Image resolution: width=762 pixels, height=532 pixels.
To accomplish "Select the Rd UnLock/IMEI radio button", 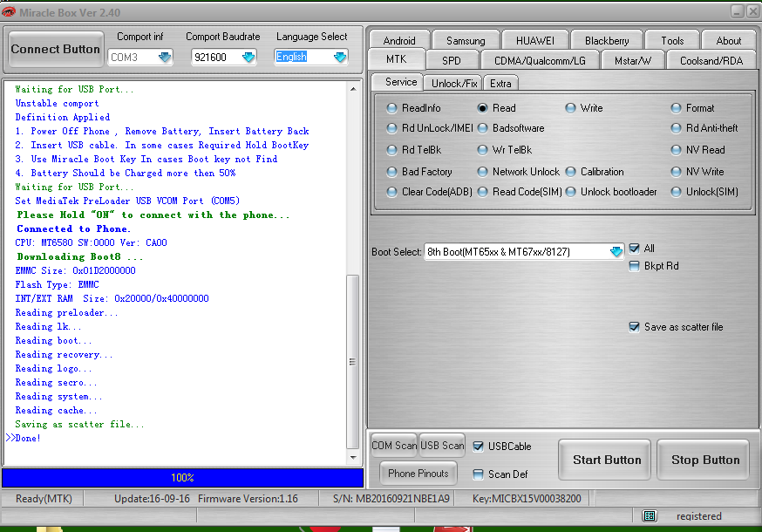I will (x=391, y=128).
